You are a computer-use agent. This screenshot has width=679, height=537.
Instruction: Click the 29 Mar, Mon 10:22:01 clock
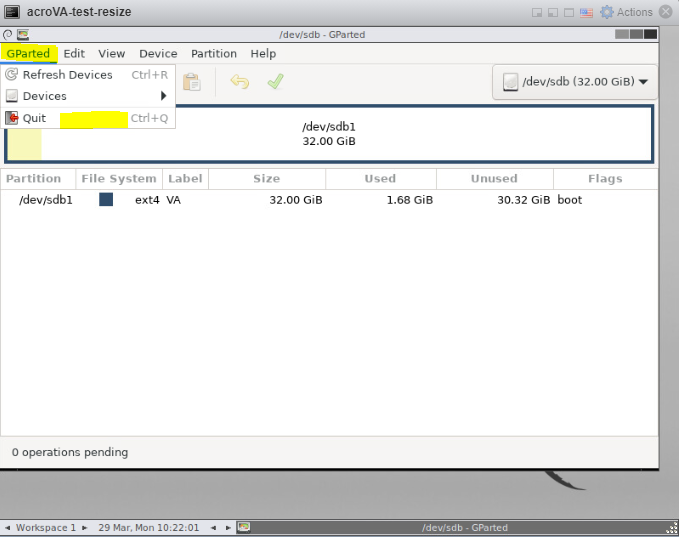[149, 528]
